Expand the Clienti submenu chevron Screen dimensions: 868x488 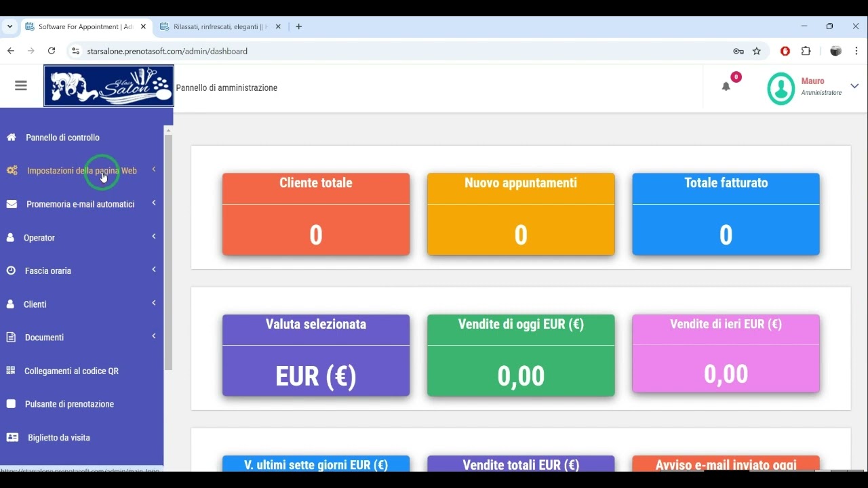pyautogui.click(x=154, y=302)
